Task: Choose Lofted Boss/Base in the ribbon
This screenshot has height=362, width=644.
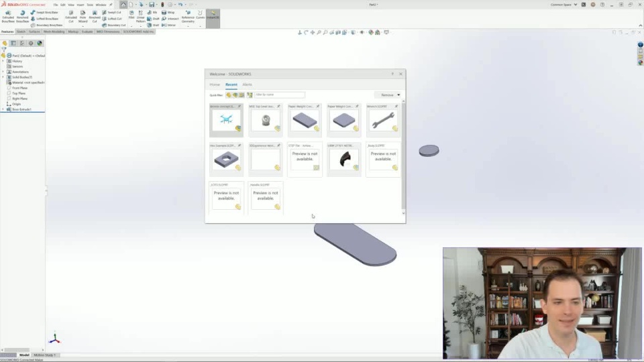Action: click(x=44, y=19)
